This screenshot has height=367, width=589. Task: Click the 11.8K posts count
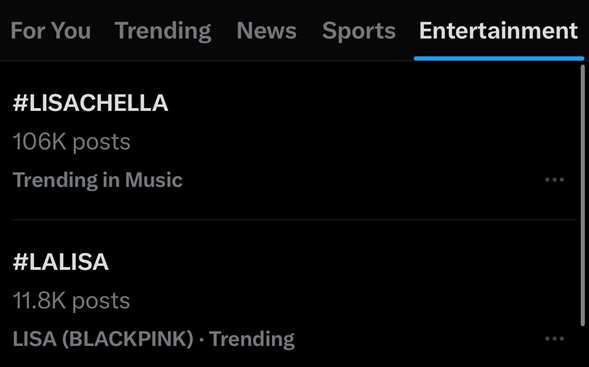pos(71,301)
